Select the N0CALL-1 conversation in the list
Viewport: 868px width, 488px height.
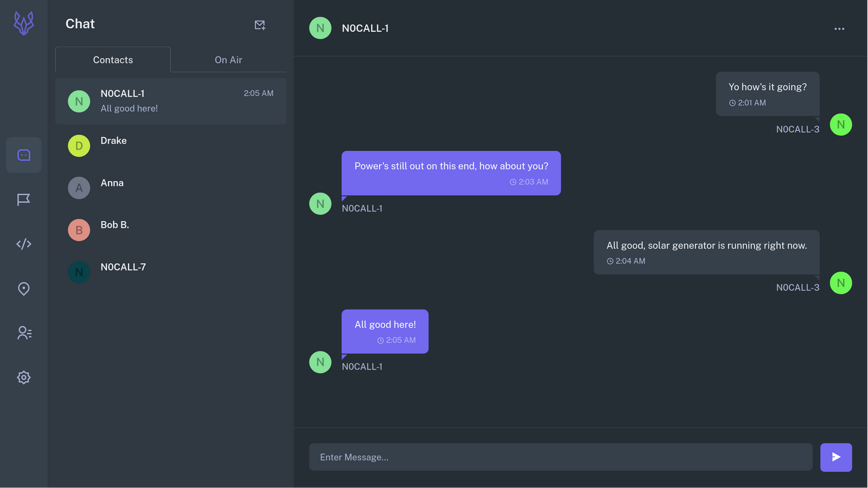[171, 101]
